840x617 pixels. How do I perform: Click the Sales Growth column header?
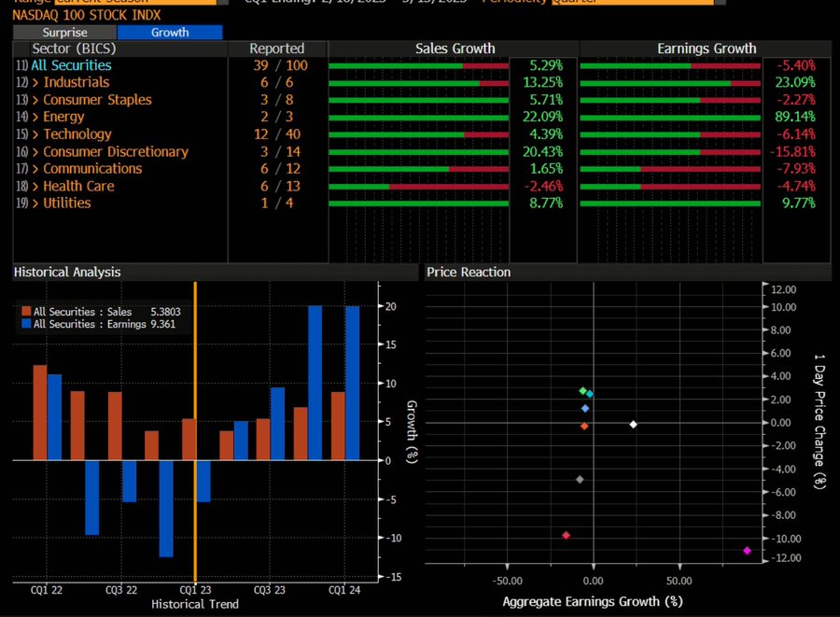(455, 49)
